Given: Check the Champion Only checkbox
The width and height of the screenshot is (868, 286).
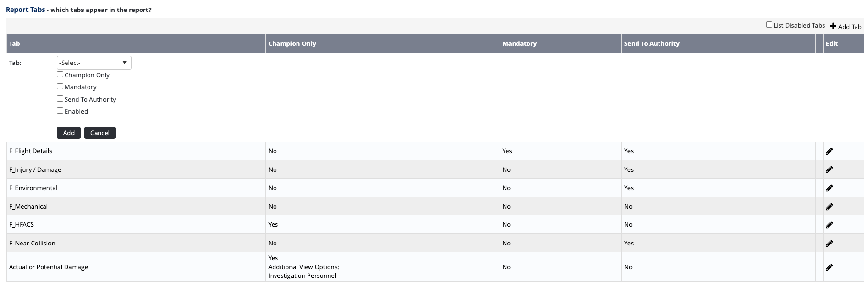Looking at the screenshot, I should point(60,74).
